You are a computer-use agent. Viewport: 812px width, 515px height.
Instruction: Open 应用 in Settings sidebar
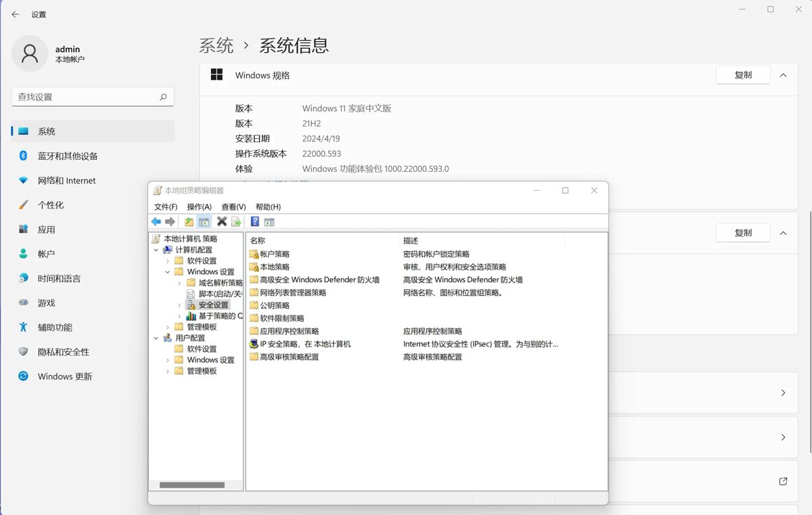pyautogui.click(x=93, y=229)
